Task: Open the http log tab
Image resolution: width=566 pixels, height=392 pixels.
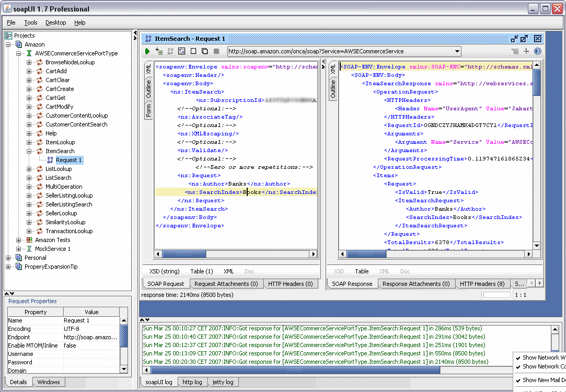Action: click(x=192, y=382)
